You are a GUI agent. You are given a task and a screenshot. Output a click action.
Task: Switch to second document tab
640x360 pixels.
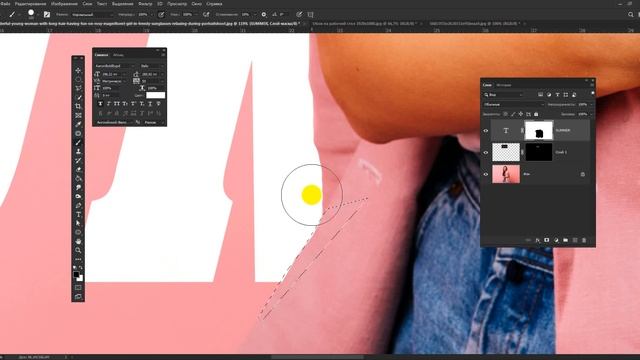point(364,24)
